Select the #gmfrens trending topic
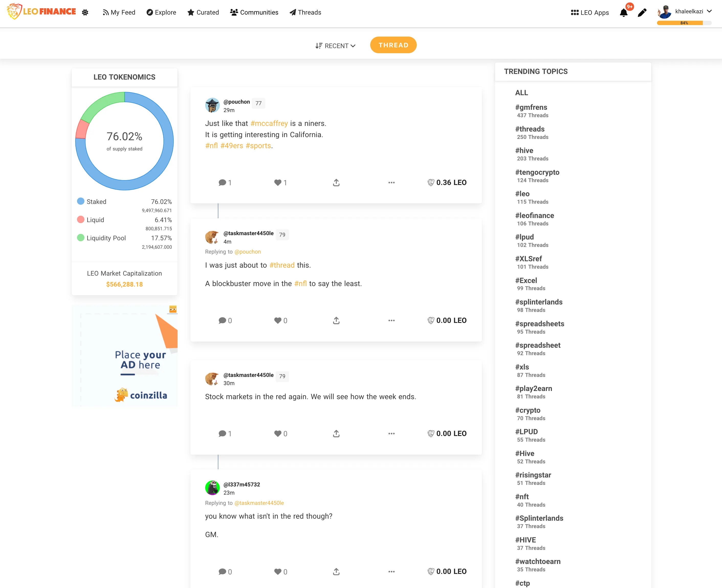The image size is (722, 588). tap(531, 107)
